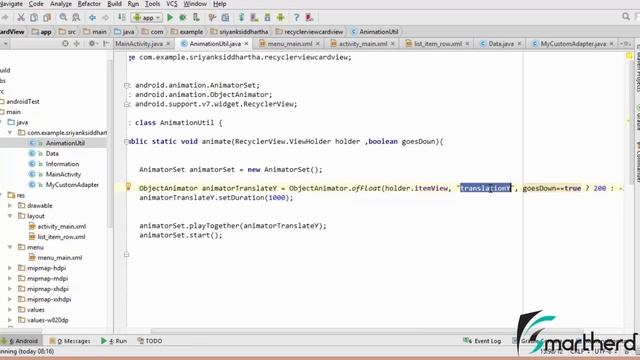
Task: Hide the project panel with its icon
Action: point(106,43)
